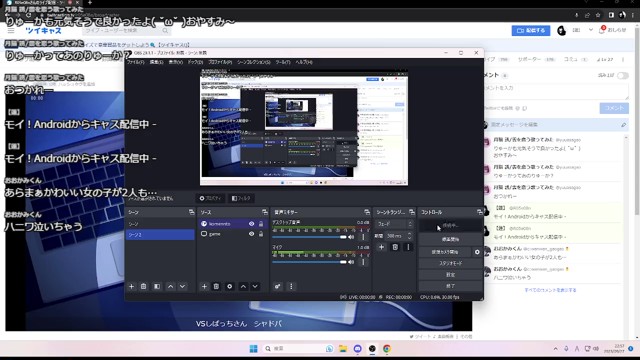
Task: Open OBS Profile menu
Action: 220,62
